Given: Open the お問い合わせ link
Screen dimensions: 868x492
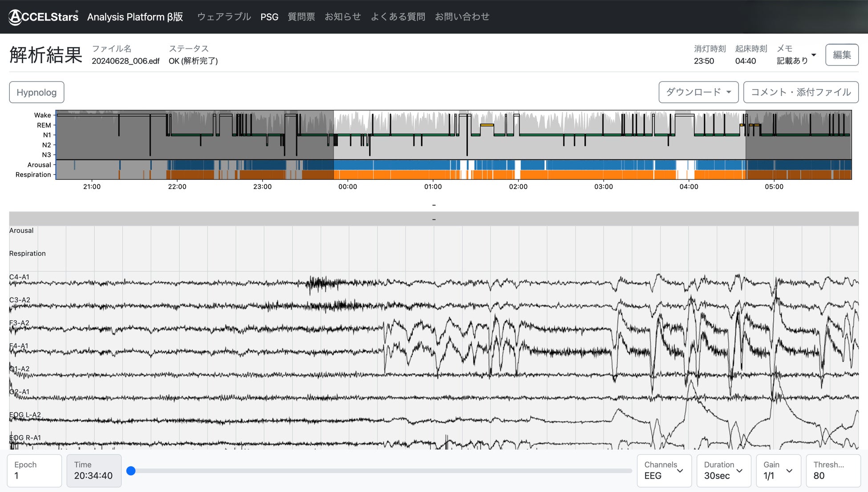Looking at the screenshot, I should (x=462, y=17).
